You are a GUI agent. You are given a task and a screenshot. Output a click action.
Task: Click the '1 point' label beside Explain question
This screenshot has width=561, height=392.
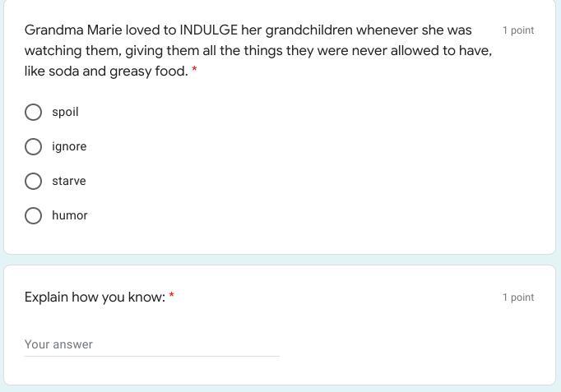(518, 297)
